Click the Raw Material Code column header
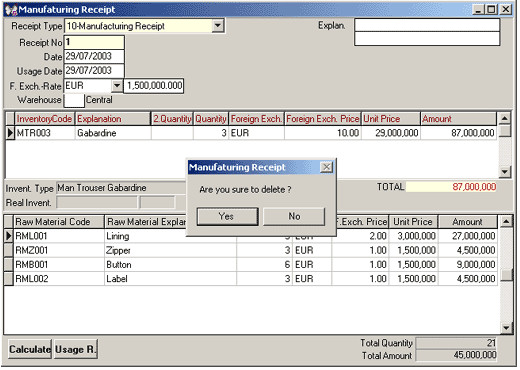The image size is (520, 370). [59, 222]
